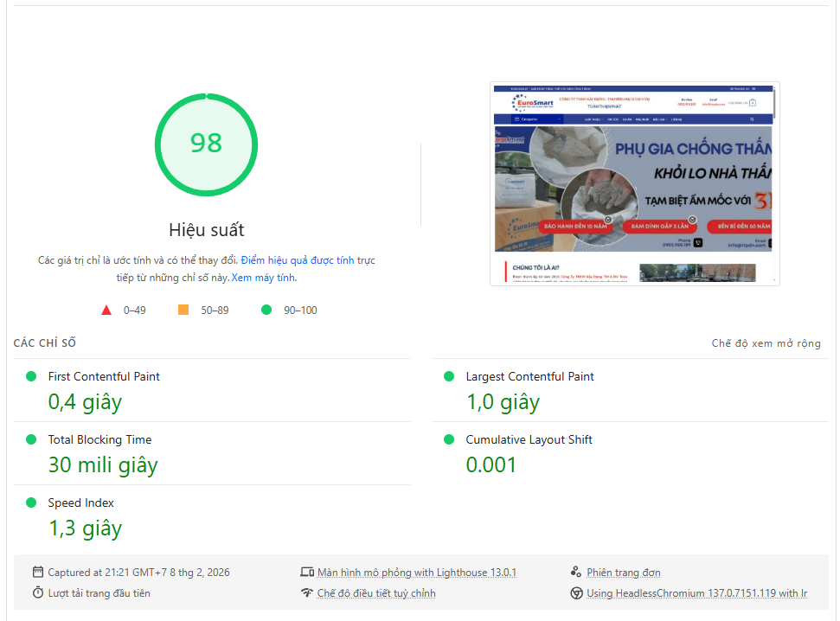Screen dimensions: 840x621
Task: Click the green circle 90–100 legend icon
Action: click(266, 310)
